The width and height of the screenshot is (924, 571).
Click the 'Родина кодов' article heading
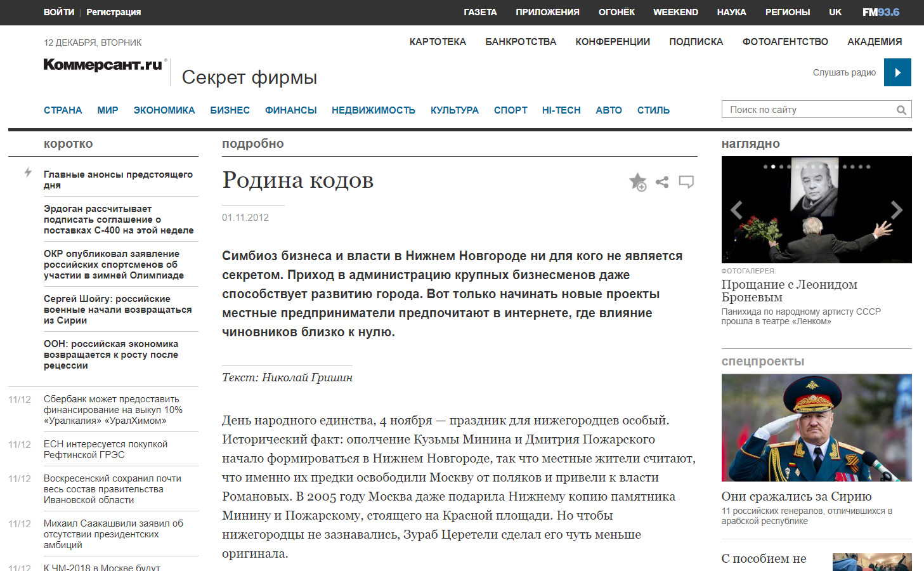pos(297,180)
